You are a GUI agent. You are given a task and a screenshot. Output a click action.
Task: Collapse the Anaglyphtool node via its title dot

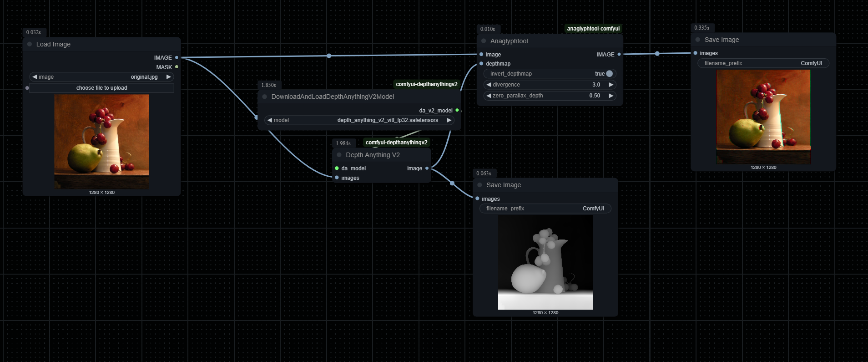(x=484, y=41)
